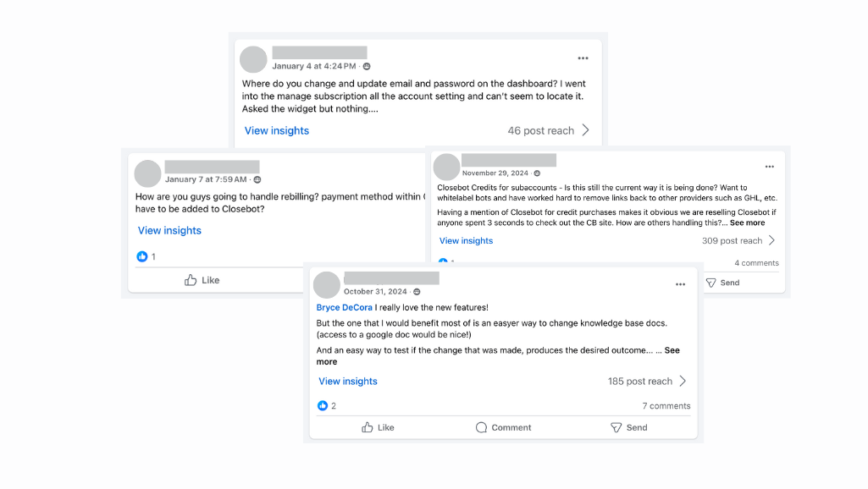View insights for January 7 post
The width and height of the screenshot is (868, 489).
pos(169,231)
